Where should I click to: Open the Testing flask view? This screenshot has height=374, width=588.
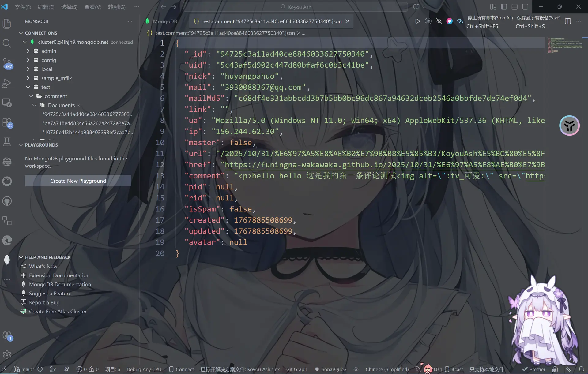click(7, 142)
